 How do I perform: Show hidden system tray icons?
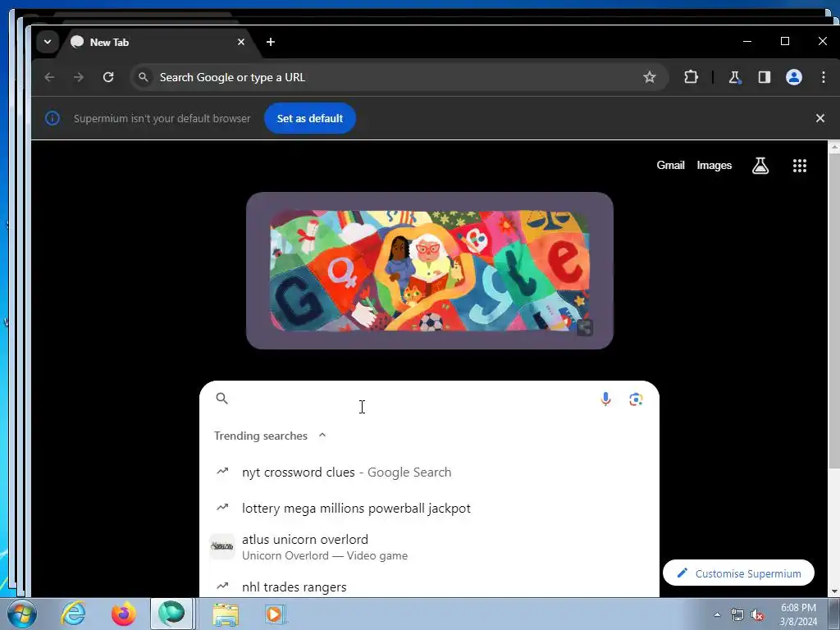point(717,614)
